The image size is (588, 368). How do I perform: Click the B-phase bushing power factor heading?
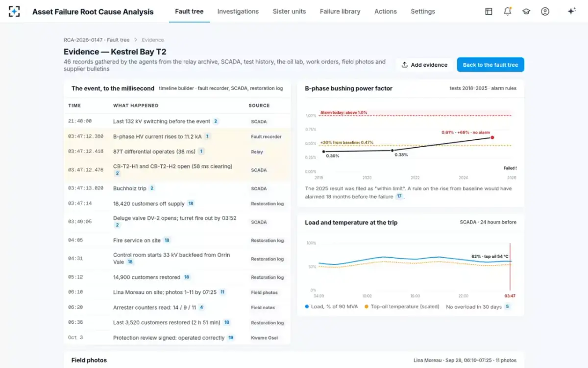click(349, 88)
